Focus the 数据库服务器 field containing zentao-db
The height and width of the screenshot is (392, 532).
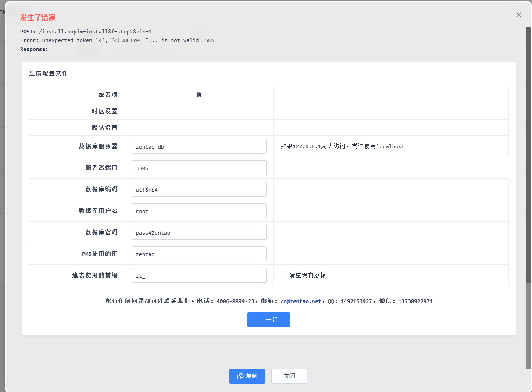199,146
